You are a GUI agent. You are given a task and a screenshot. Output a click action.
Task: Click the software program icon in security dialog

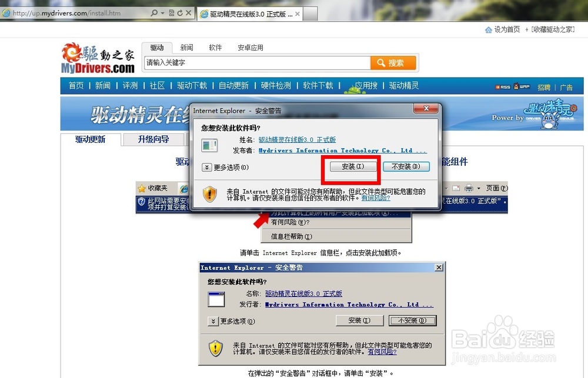[x=209, y=145]
